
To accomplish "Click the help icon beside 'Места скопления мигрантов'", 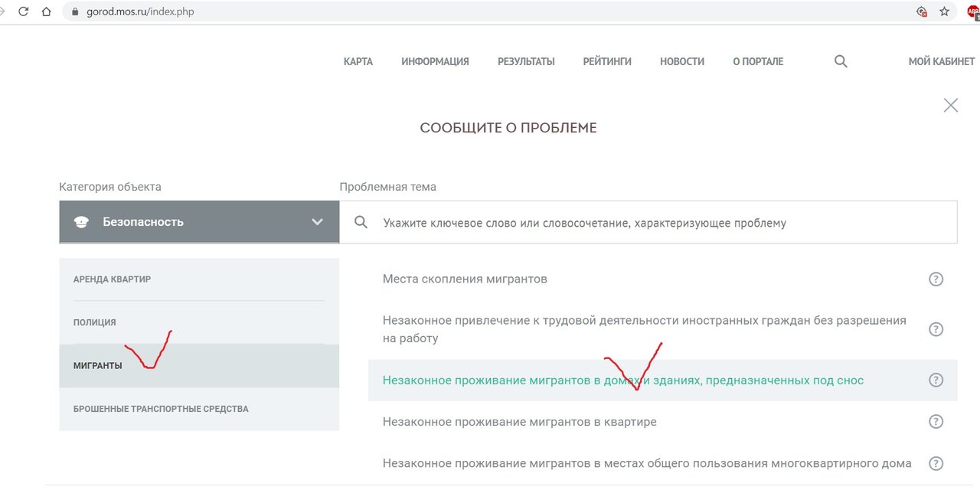I will pyautogui.click(x=936, y=279).
